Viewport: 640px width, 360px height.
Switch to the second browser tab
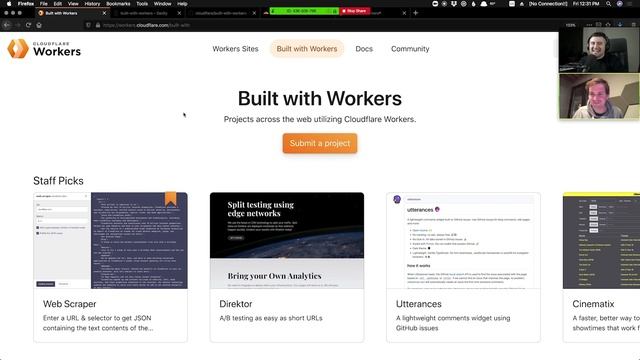147,13
